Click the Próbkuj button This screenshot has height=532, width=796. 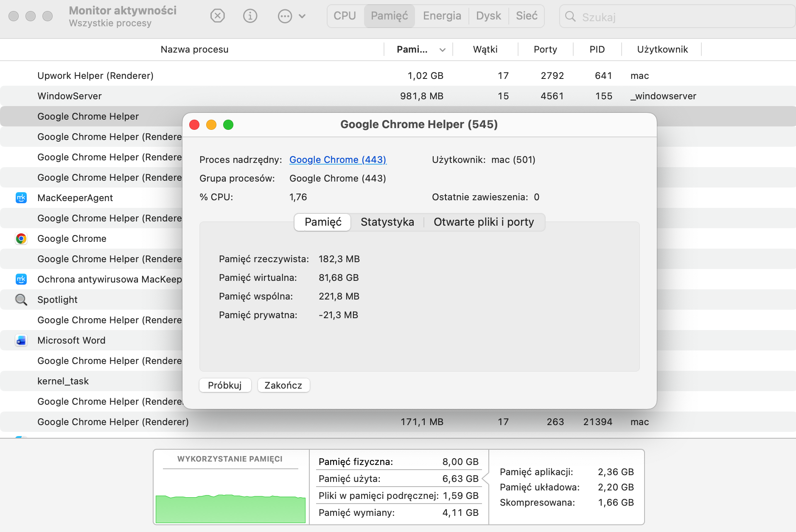[225, 385]
